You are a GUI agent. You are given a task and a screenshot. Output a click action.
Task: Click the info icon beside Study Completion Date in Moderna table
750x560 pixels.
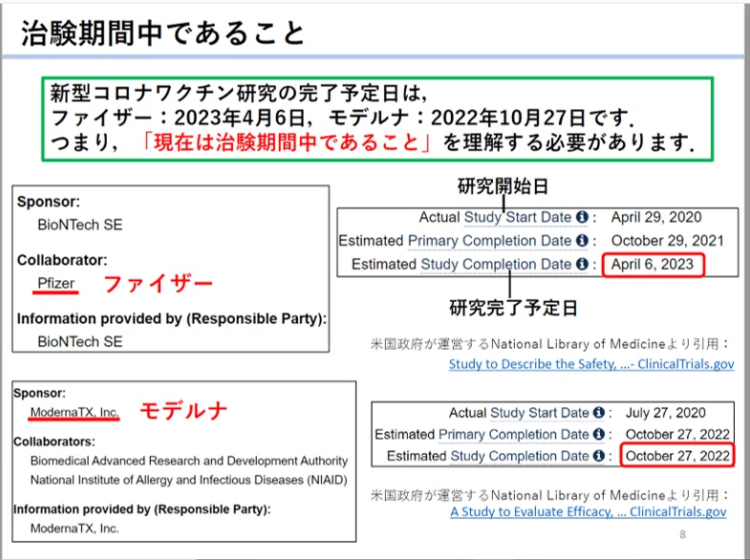click(599, 456)
